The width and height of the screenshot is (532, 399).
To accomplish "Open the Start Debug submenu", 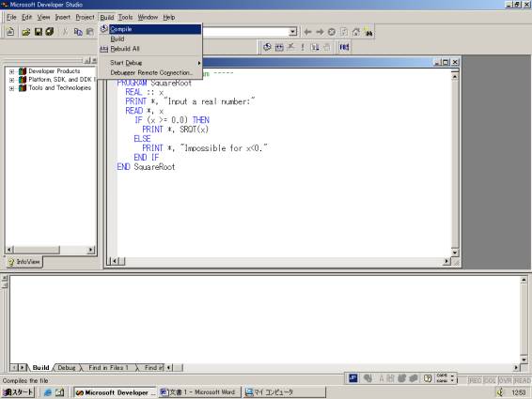I will pyautogui.click(x=155, y=63).
